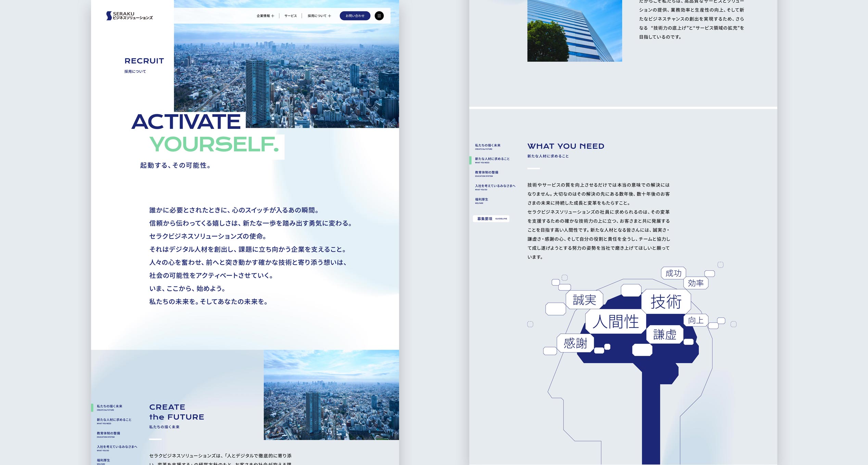The height and width of the screenshot is (465, 868).
Task: Click the blue office building photo
Action: point(574,31)
